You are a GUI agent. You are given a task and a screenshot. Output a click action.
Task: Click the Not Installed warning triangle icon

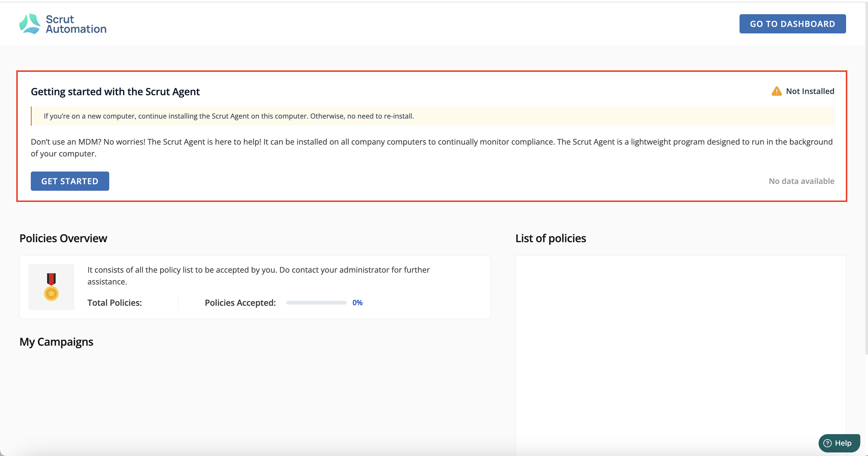[x=776, y=91]
